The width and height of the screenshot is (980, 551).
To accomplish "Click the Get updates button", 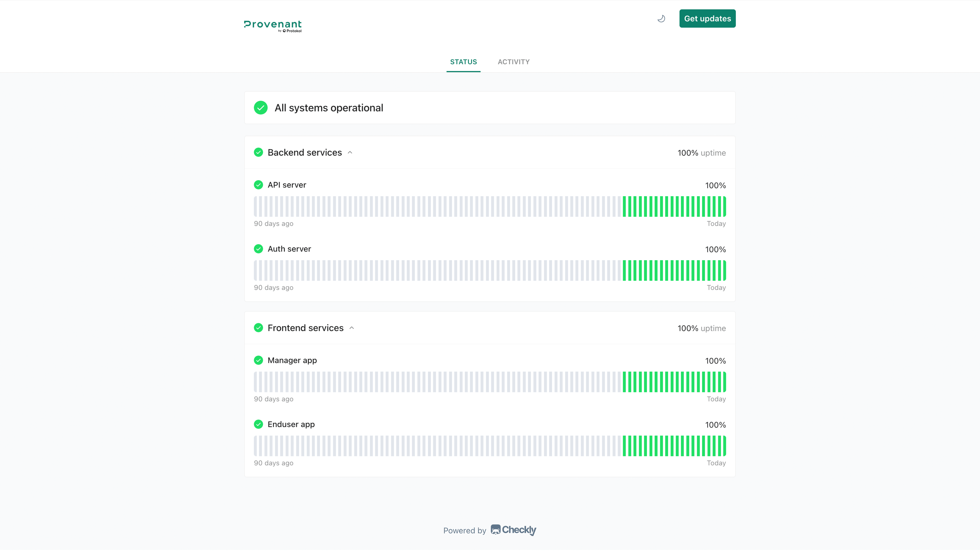I will (707, 19).
